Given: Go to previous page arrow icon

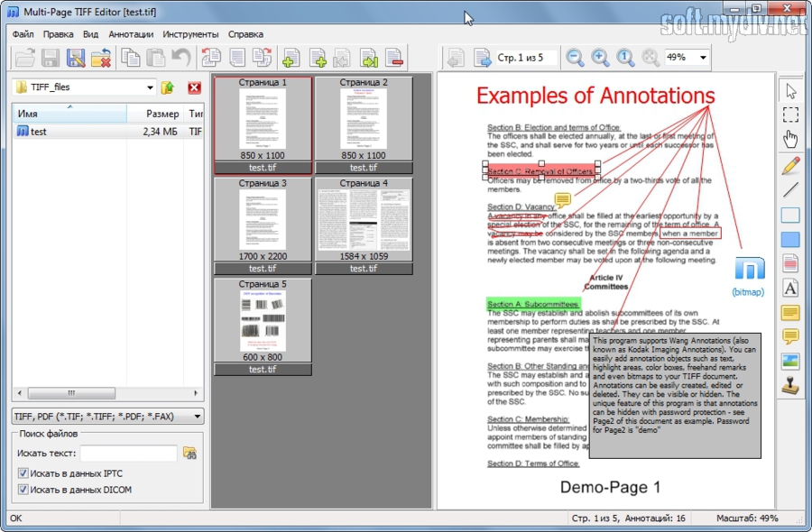Looking at the screenshot, I should point(456,58).
